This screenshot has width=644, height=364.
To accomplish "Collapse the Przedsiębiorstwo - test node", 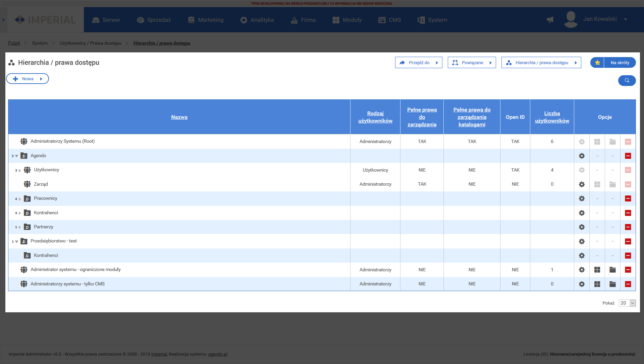I will coord(16,242).
